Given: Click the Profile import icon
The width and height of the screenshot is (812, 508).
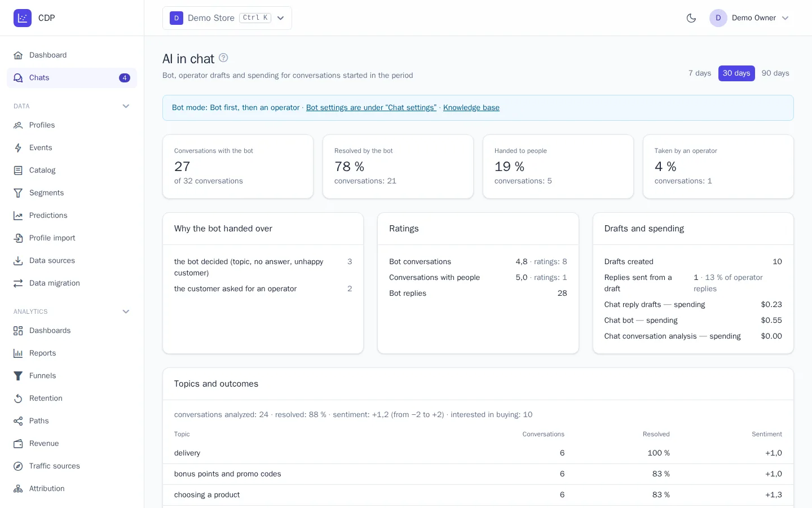Looking at the screenshot, I should coord(18,238).
